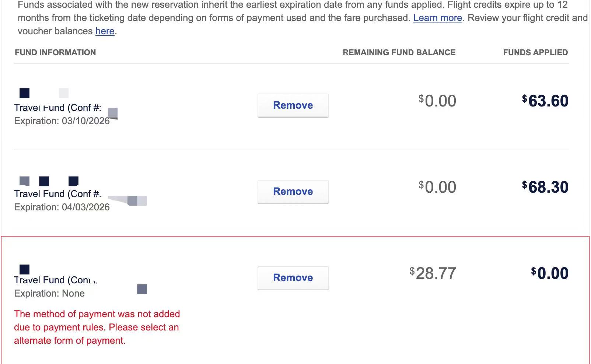Click the Expiration: 04/03/2026 text

pos(62,207)
